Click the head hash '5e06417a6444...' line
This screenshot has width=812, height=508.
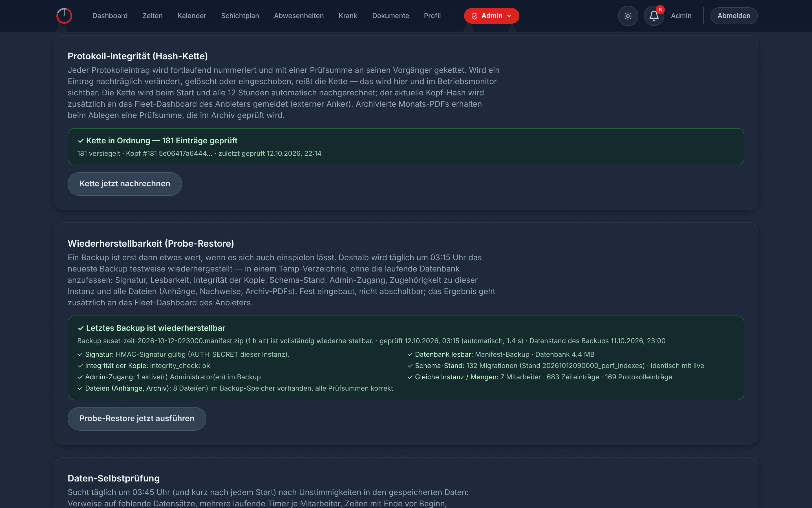pos(199,154)
